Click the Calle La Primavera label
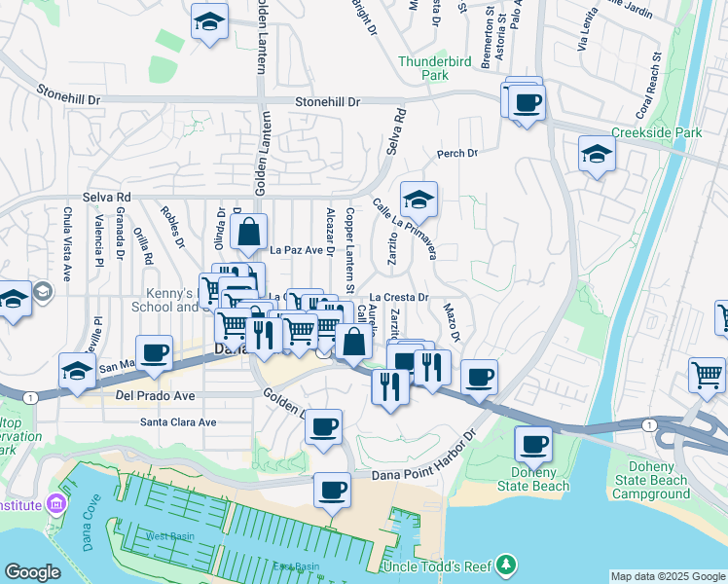Image resolution: width=728 pixels, height=584 pixels. (405, 229)
